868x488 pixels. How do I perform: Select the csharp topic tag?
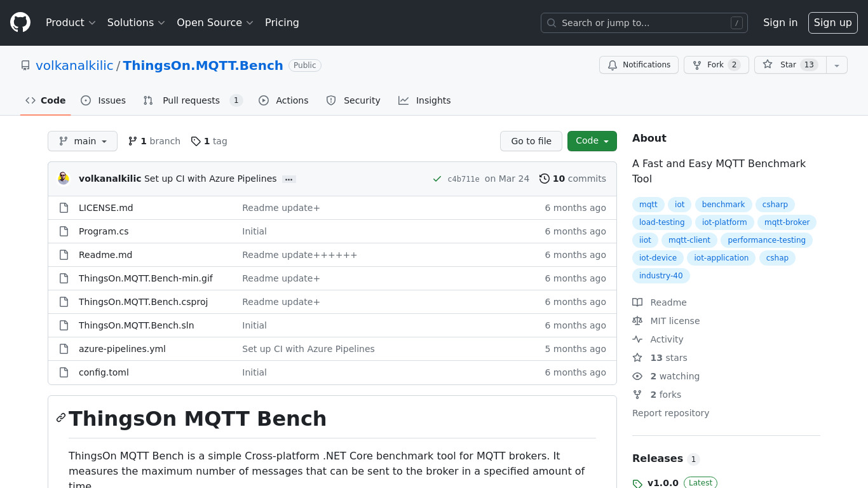coord(775,205)
